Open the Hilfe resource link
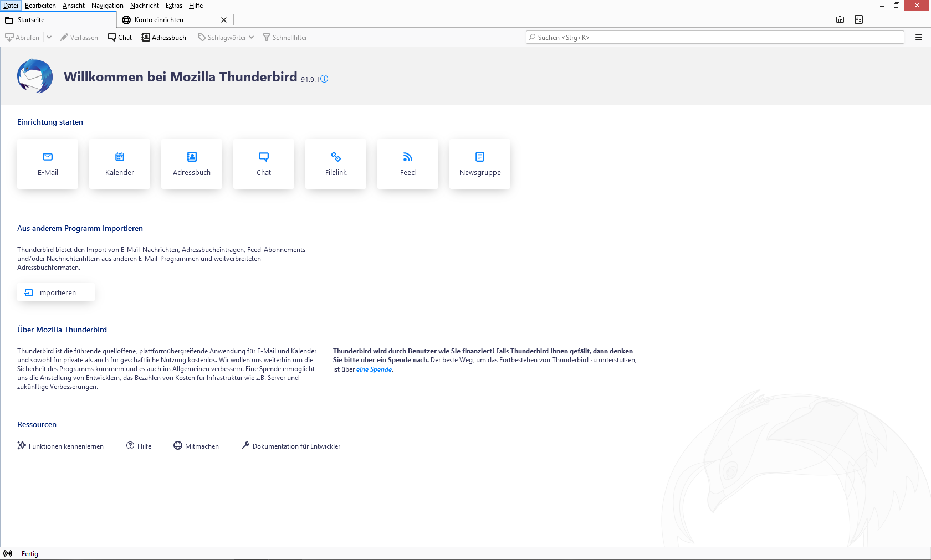Viewport: 931px width, 560px height. [139, 446]
